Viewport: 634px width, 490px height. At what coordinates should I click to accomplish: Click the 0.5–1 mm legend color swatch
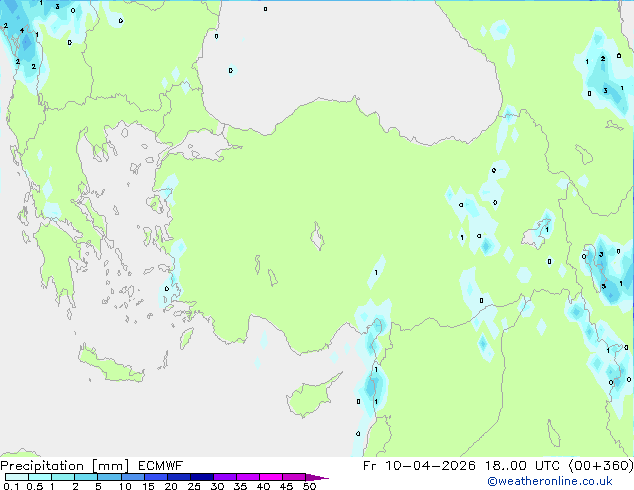[40, 477]
